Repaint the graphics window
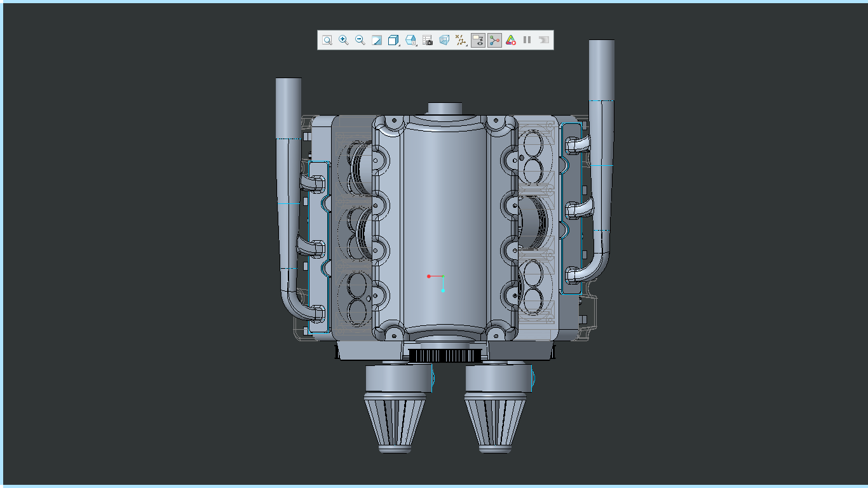The width and height of the screenshot is (868, 488). (377, 40)
